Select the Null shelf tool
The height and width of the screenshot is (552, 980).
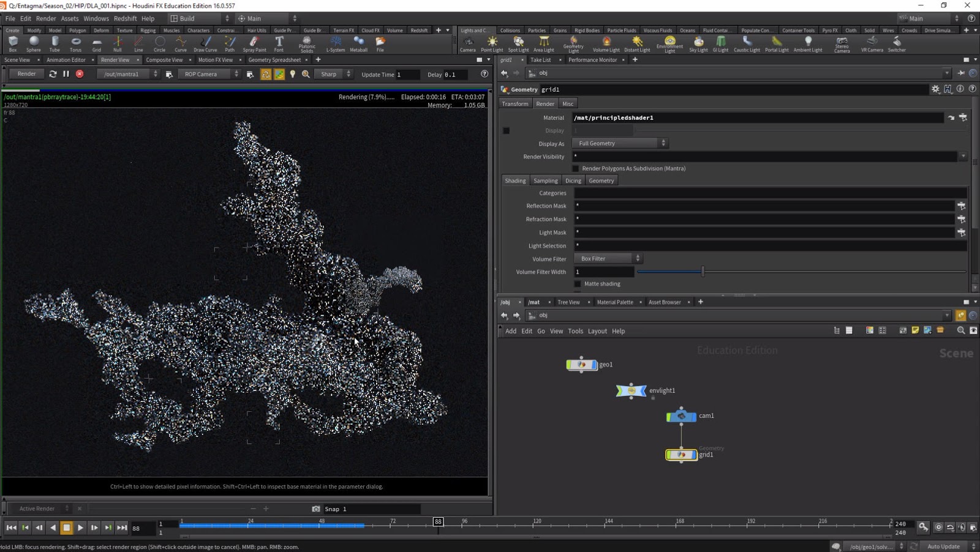pos(118,44)
